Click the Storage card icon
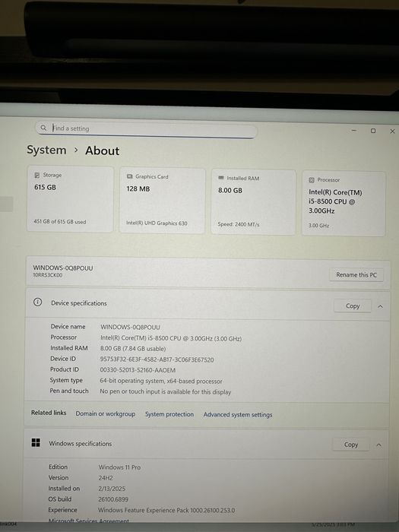 click(x=37, y=175)
